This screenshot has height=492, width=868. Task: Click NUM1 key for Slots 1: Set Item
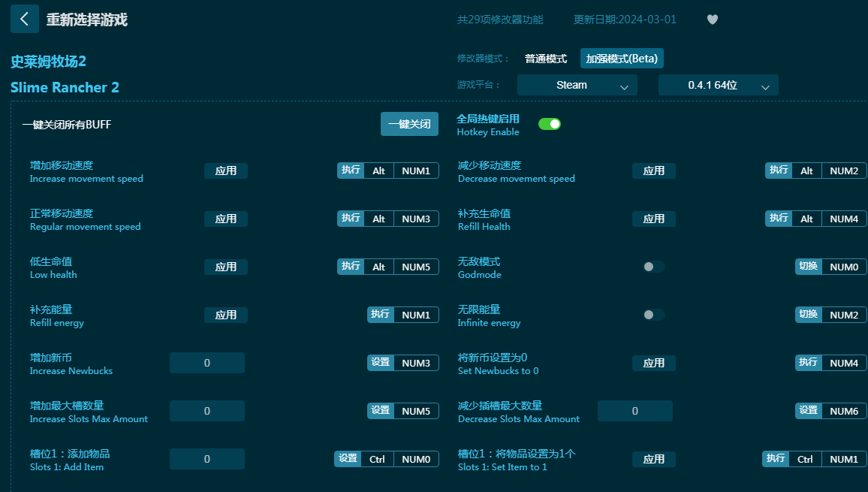click(x=844, y=459)
